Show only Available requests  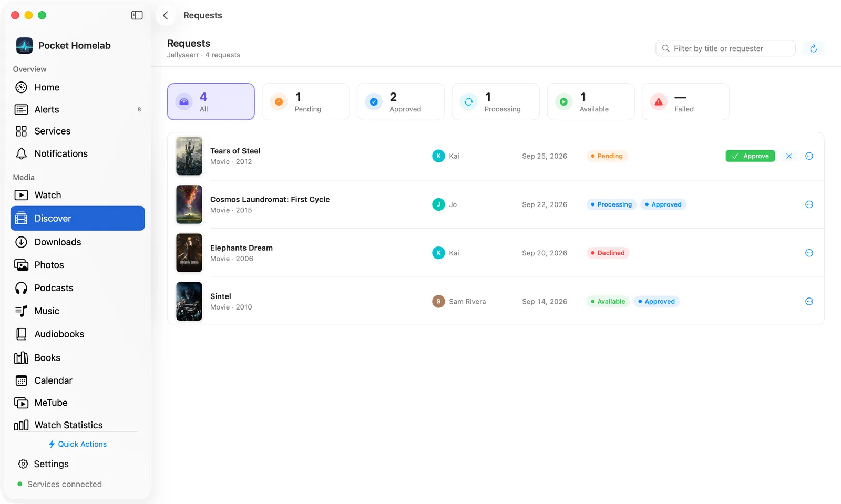591,101
